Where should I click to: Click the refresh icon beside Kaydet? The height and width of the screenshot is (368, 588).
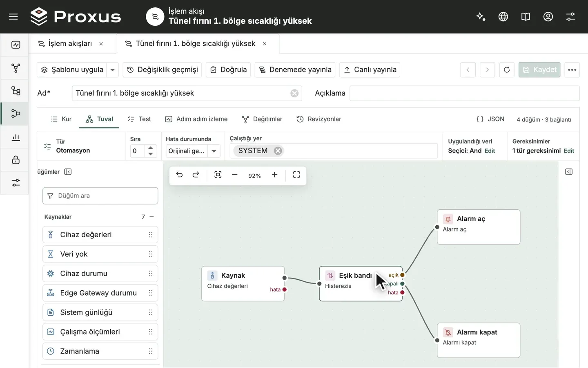point(507,70)
